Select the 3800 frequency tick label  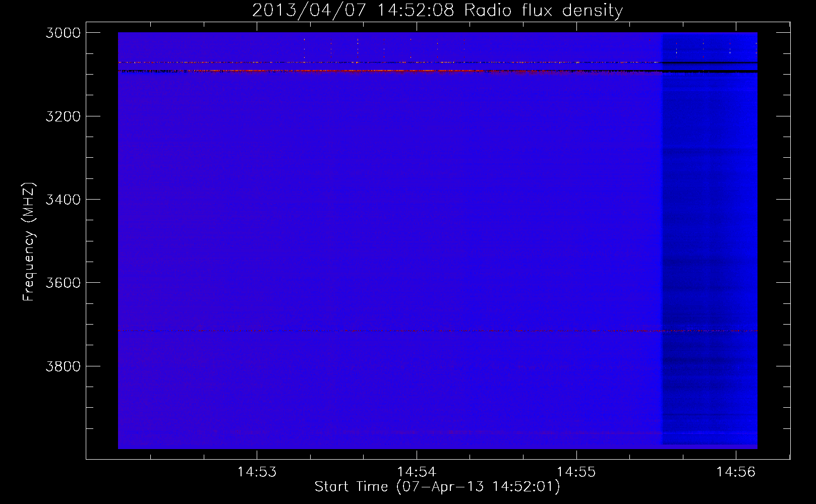(x=63, y=366)
